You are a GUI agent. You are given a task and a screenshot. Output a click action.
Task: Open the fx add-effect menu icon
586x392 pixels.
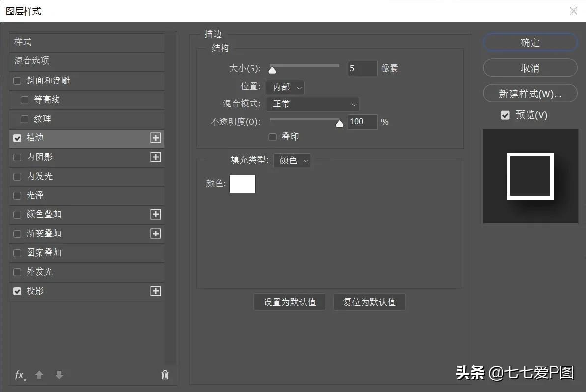coord(20,375)
